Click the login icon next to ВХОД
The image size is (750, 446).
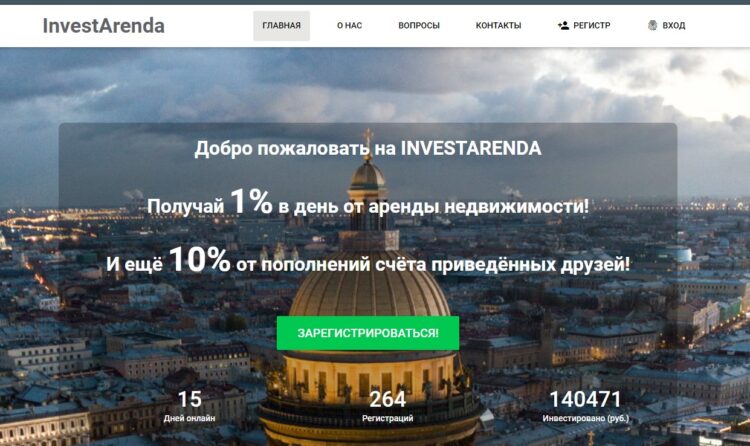tap(652, 25)
